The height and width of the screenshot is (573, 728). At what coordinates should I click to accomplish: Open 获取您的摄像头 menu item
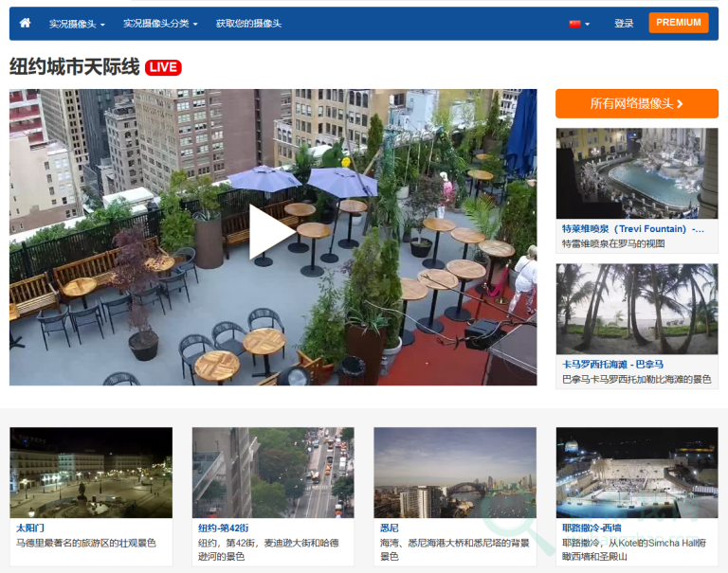(x=248, y=24)
